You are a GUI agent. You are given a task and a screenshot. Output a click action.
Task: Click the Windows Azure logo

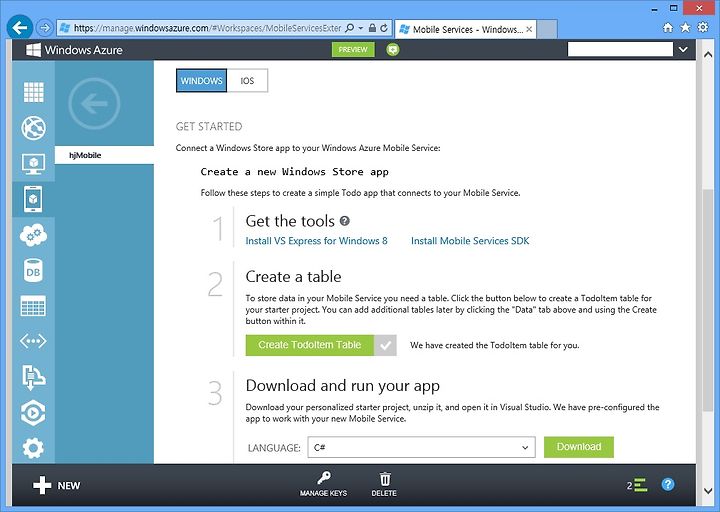(74, 50)
